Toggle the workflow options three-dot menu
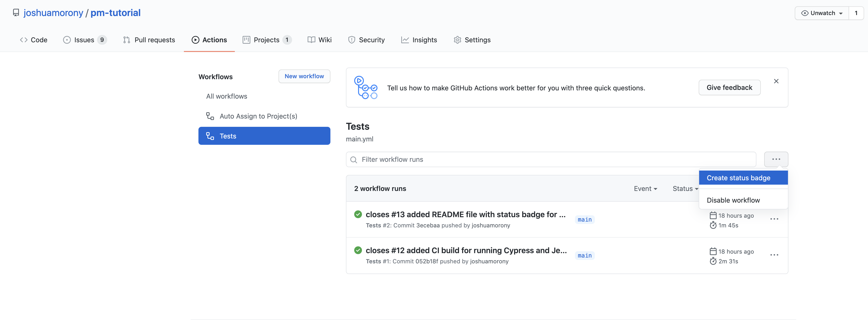868x327 pixels. tap(776, 159)
